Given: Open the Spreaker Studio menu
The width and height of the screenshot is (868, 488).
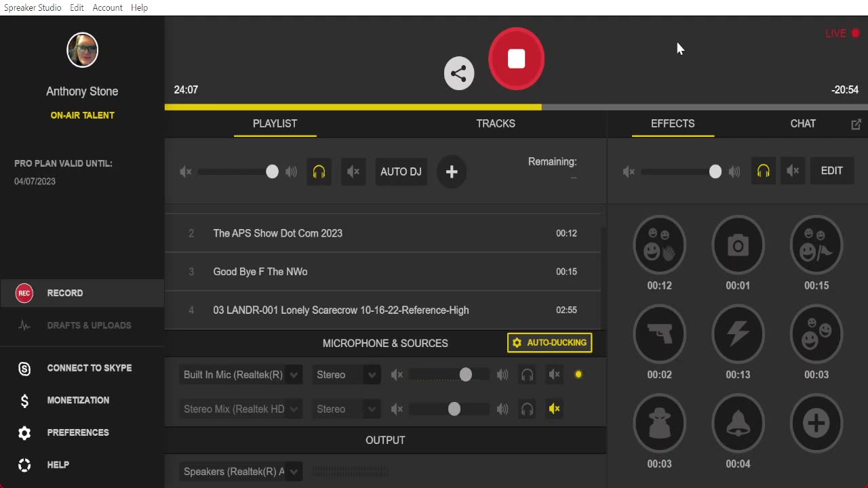Looking at the screenshot, I should click(33, 7).
